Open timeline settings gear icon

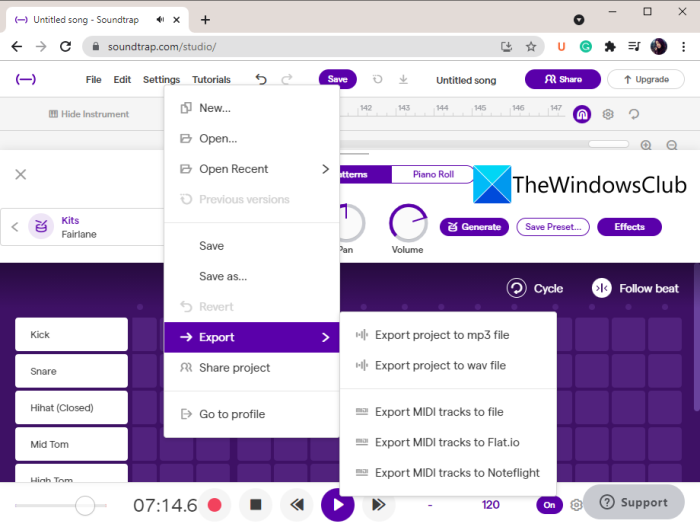point(608,114)
